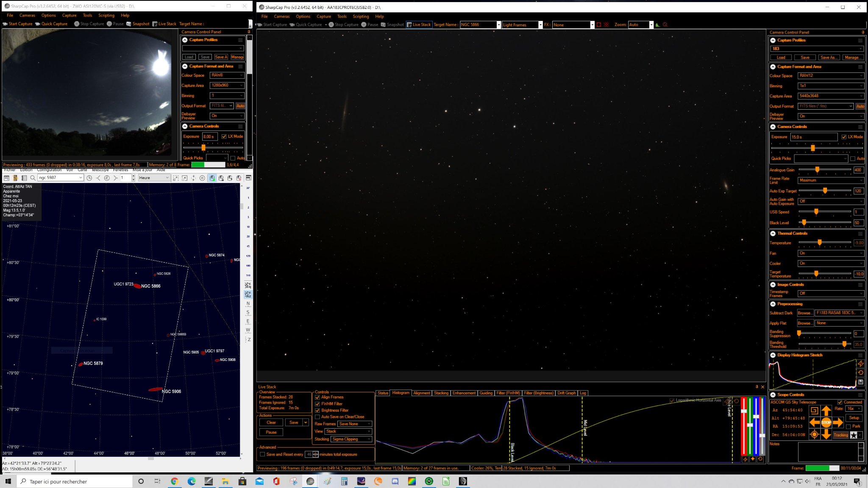Click the search magnifier in sky chart toolbar
Viewport: 868px width, 488px height.
tap(33, 178)
